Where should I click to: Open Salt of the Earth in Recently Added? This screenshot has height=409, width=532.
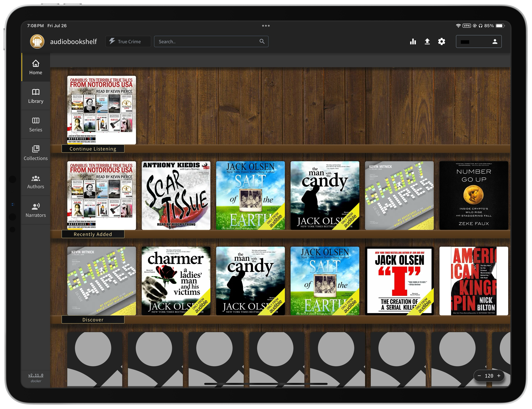pos(250,195)
